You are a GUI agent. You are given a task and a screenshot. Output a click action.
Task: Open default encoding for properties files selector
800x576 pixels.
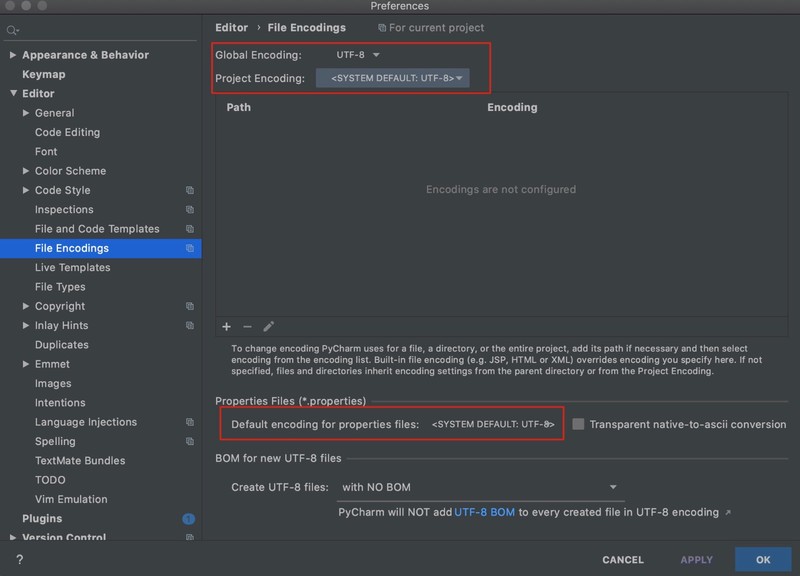[x=493, y=424]
